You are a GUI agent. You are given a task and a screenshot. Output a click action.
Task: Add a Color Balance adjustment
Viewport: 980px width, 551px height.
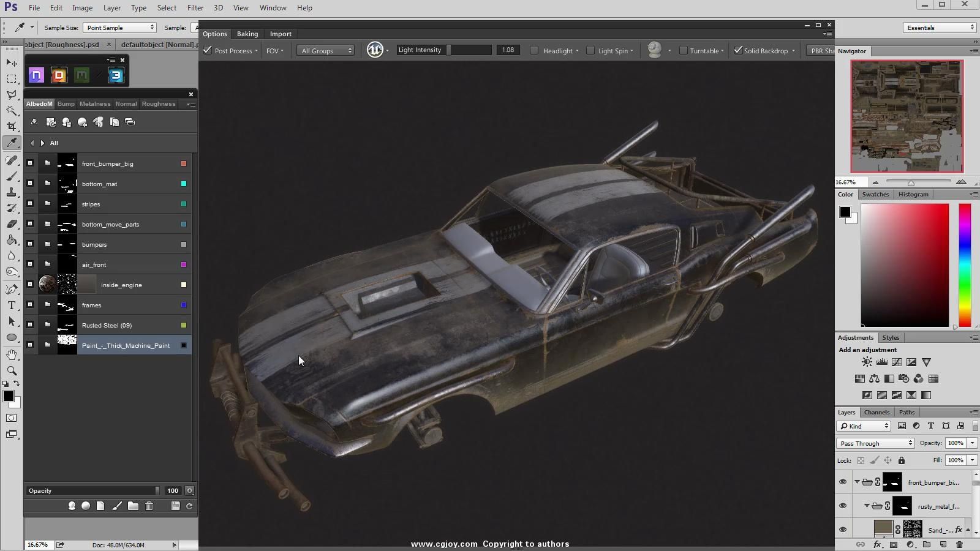[875, 379]
